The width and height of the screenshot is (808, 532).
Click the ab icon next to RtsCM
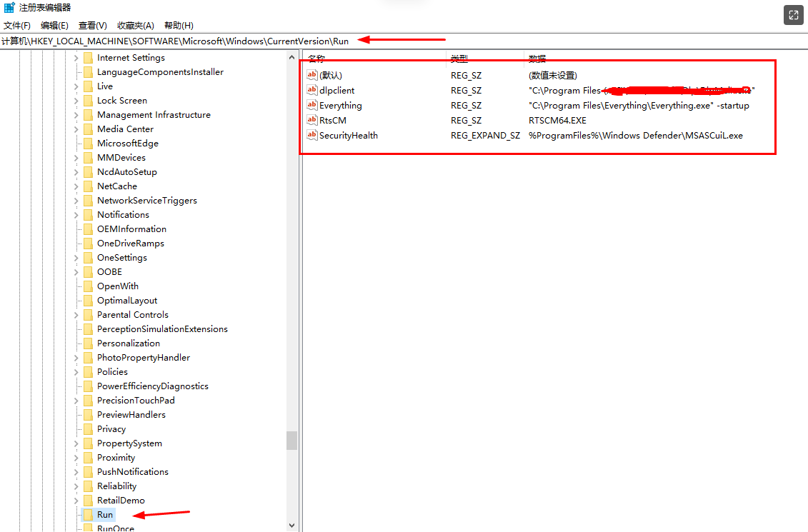pos(311,120)
